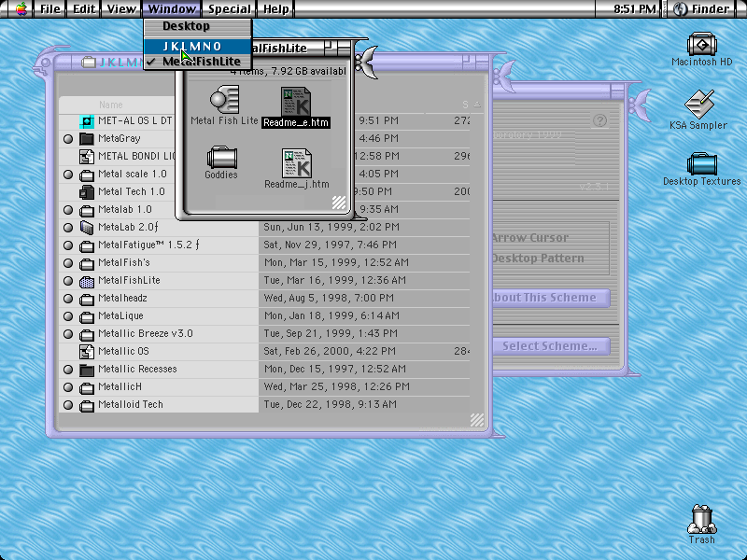Open the Desktop Textures folder icon

point(702,164)
